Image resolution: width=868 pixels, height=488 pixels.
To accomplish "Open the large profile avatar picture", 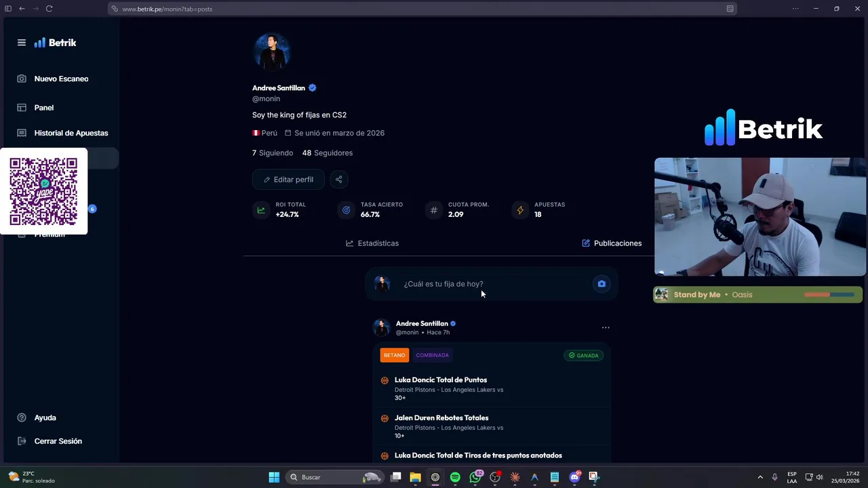I will pyautogui.click(x=272, y=52).
